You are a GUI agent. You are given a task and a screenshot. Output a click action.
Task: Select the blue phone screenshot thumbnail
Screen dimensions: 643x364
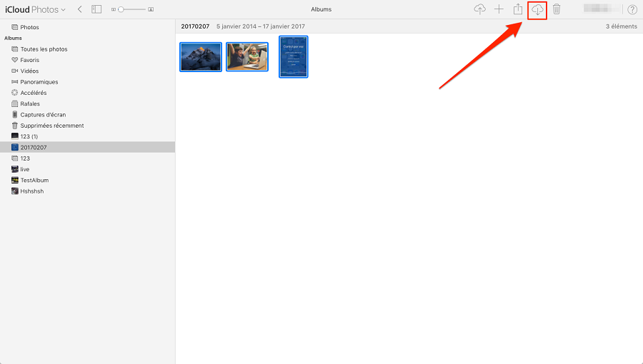pos(293,57)
